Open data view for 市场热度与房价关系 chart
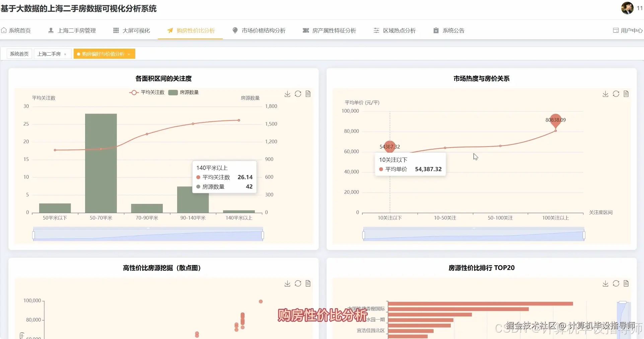The height and width of the screenshot is (339, 644). click(626, 94)
